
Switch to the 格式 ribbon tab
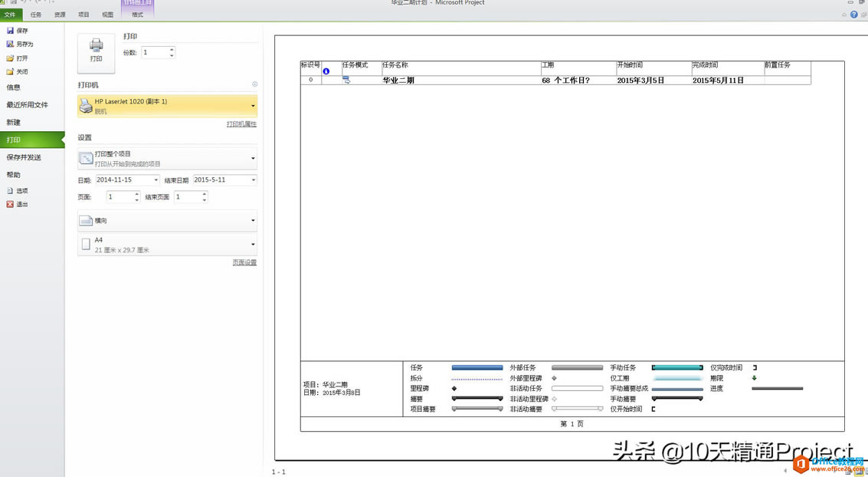point(138,13)
